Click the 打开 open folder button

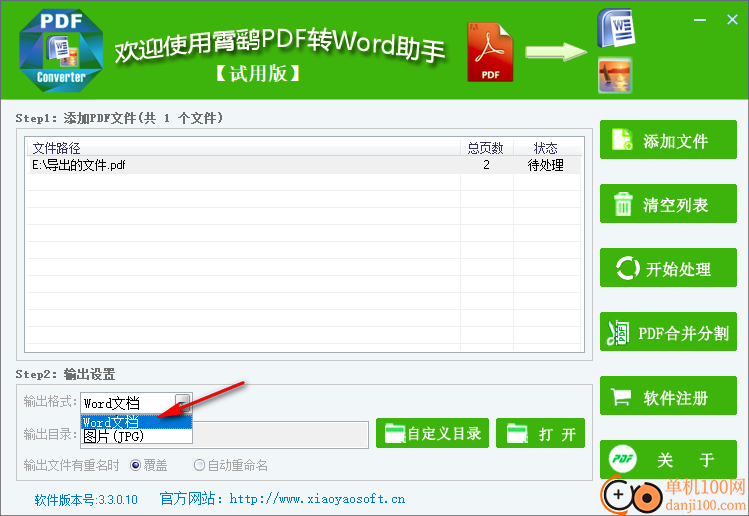point(540,433)
